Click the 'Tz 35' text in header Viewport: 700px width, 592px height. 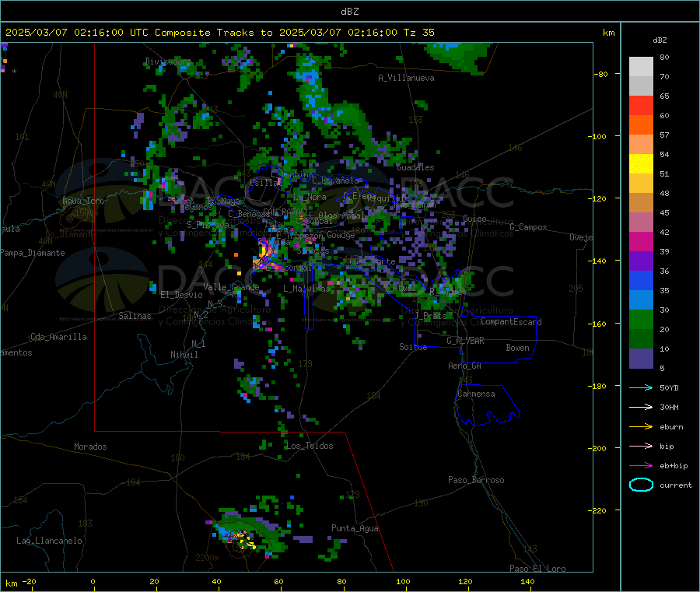click(x=418, y=33)
